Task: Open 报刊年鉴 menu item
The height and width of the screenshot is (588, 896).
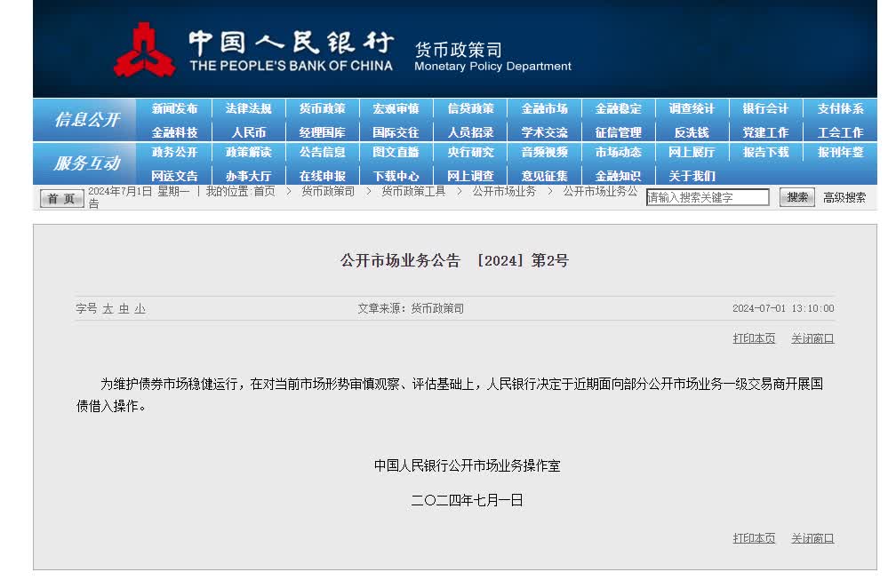Action: (x=840, y=153)
